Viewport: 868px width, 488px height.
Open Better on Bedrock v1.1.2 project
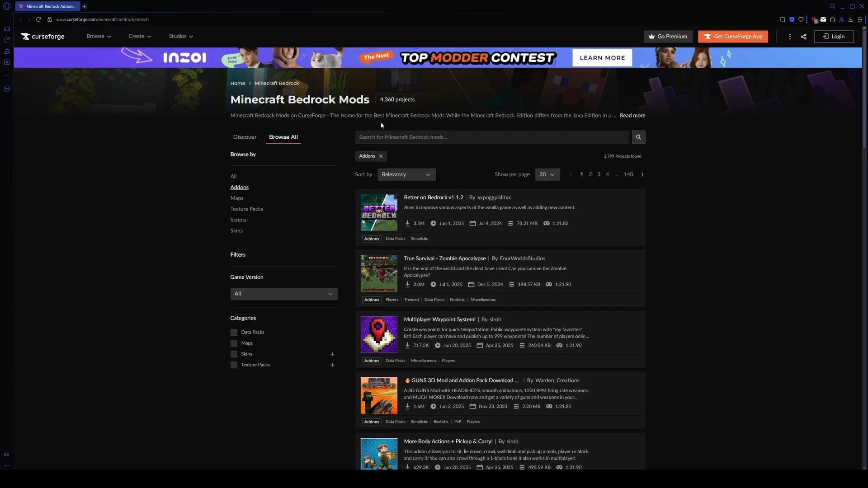(433, 197)
